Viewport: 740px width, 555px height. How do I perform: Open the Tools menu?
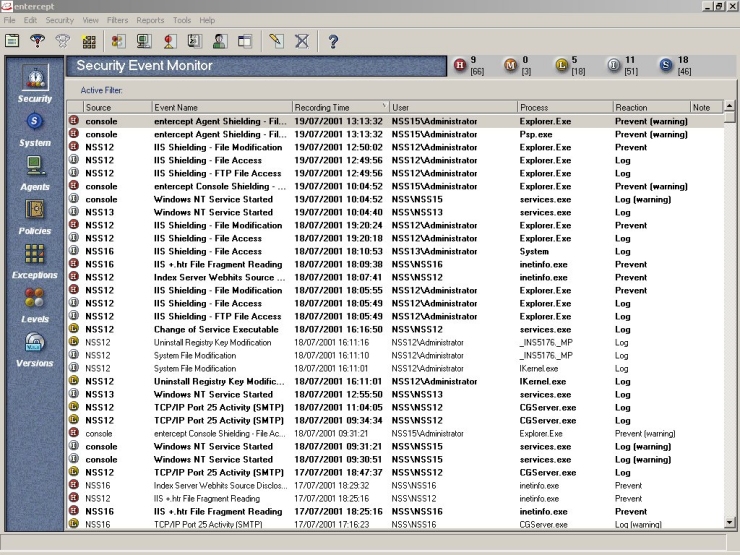click(x=182, y=20)
